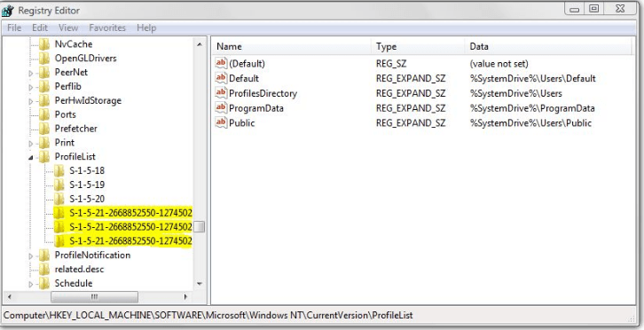Screen dimensions: 644x330
Task: Click the tree pane scroll up arrow
Action: point(200,44)
